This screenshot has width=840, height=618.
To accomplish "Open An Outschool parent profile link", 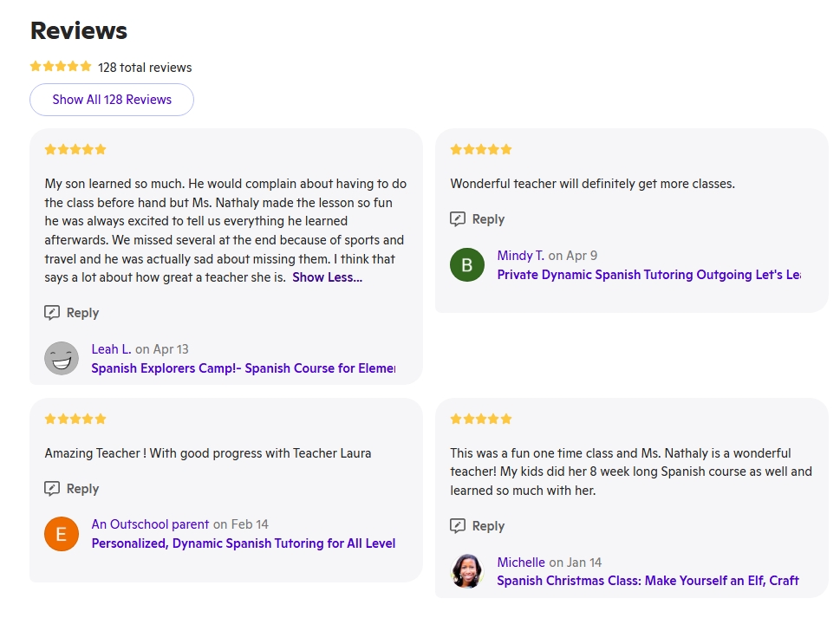I will (150, 524).
